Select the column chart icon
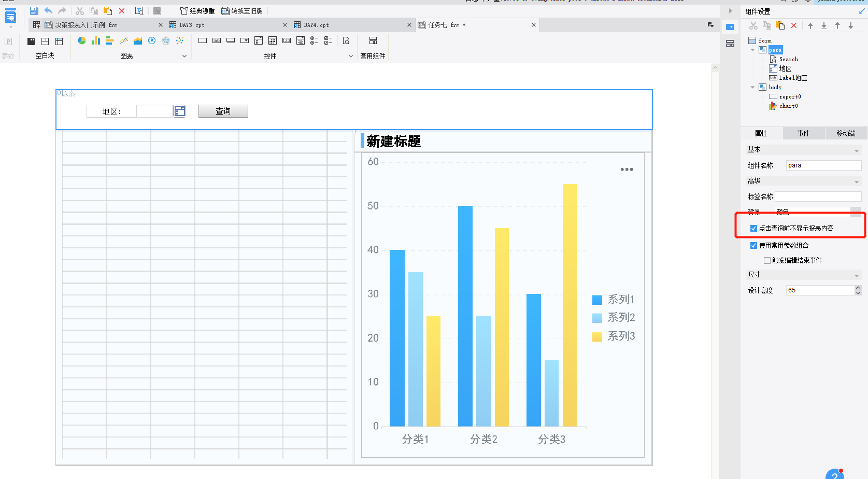The image size is (868, 479). [96, 40]
